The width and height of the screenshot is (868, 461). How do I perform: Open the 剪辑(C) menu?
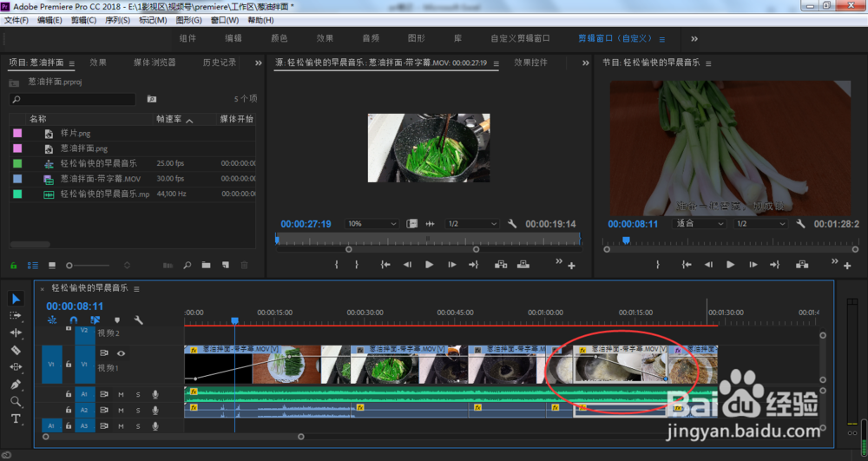coord(83,20)
